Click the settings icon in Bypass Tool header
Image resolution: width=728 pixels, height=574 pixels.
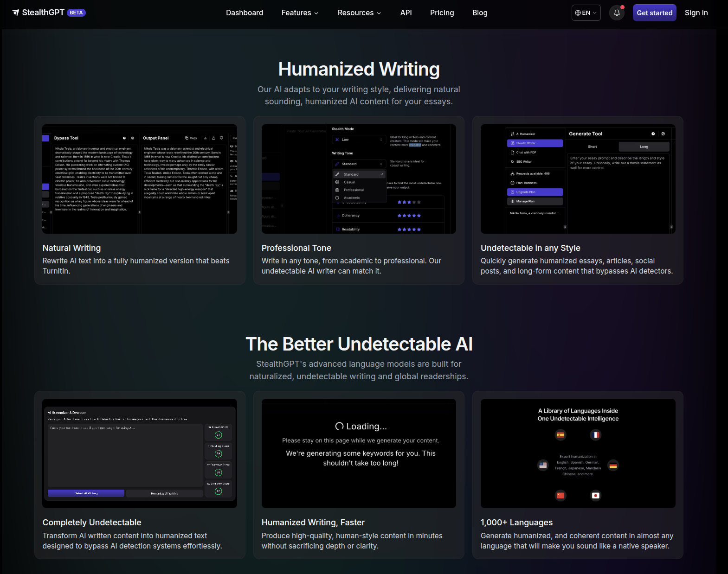pyautogui.click(x=133, y=138)
